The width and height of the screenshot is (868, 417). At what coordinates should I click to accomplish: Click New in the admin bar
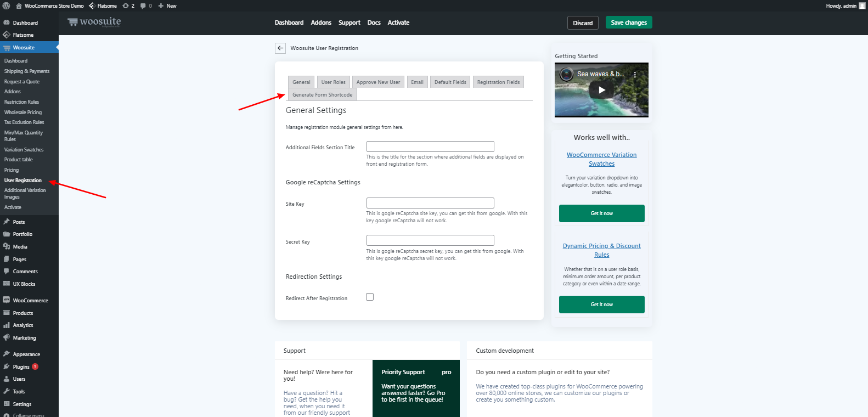click(x=167, y=5)
